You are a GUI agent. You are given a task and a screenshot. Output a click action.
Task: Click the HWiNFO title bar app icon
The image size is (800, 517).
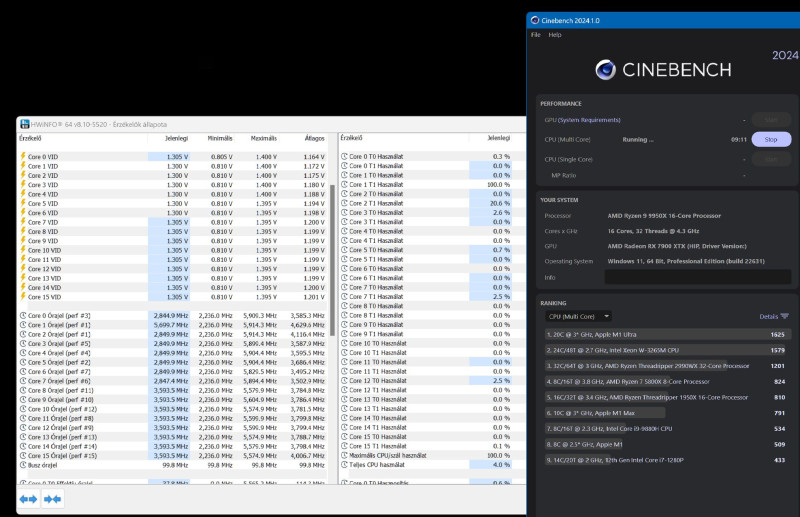[x=24, y=124]
